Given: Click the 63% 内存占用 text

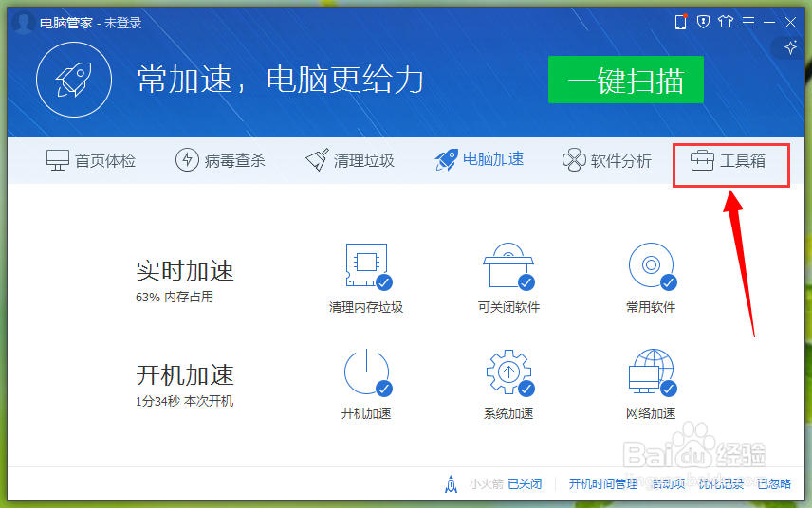Looking at the screenshot, I should tap(175, 297).
